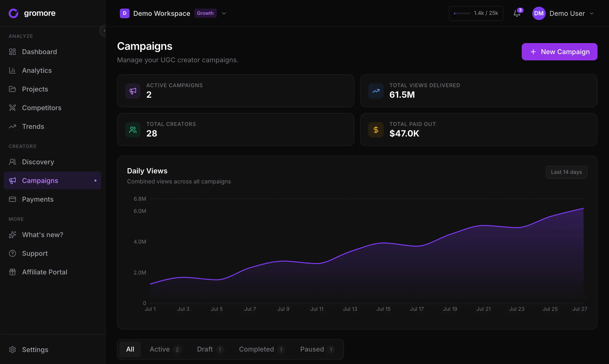This screenshot has height=364, width=609.
Task: Click the Total Views Delivered trend icon
Action: tap(376, 91)
